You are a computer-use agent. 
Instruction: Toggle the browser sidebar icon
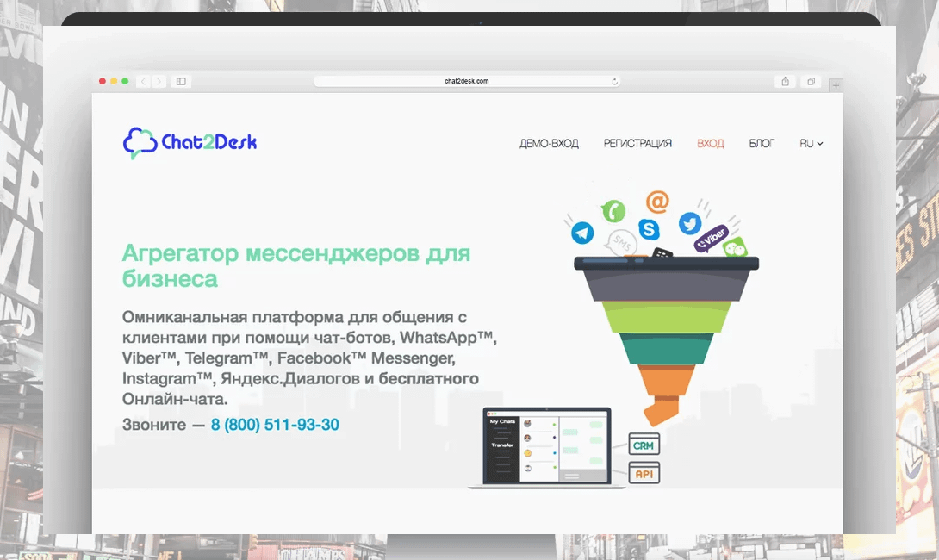pos(181,82)
